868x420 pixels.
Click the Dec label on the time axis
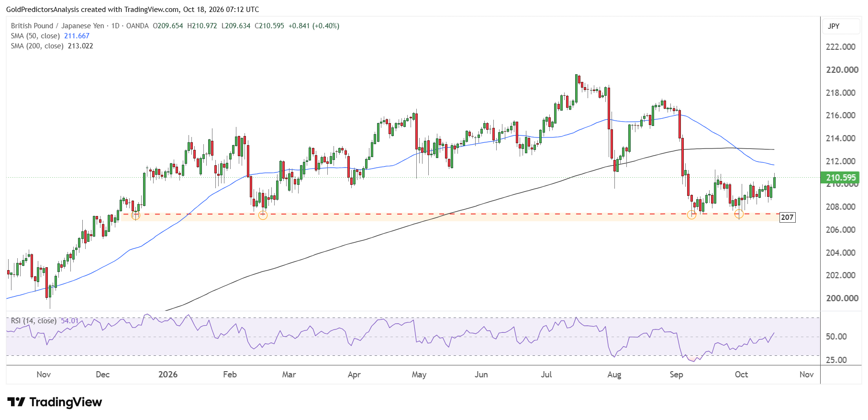click(103, 375)
